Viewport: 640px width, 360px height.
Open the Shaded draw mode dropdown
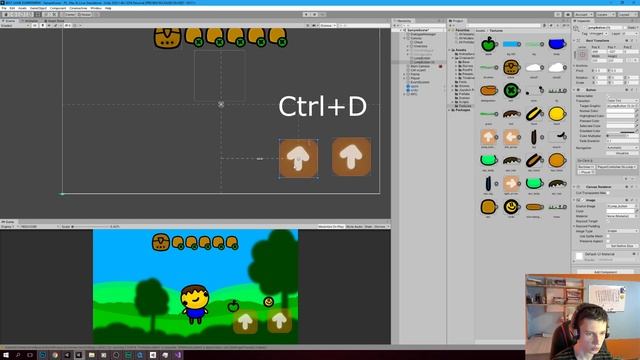(x=15, y=25)
